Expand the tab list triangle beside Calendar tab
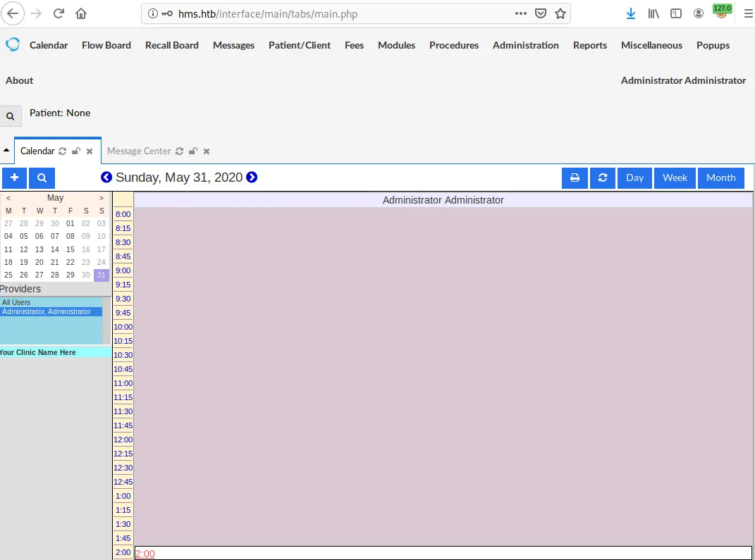This screenshot has width=755, height=560. click(x=6, y=151)
